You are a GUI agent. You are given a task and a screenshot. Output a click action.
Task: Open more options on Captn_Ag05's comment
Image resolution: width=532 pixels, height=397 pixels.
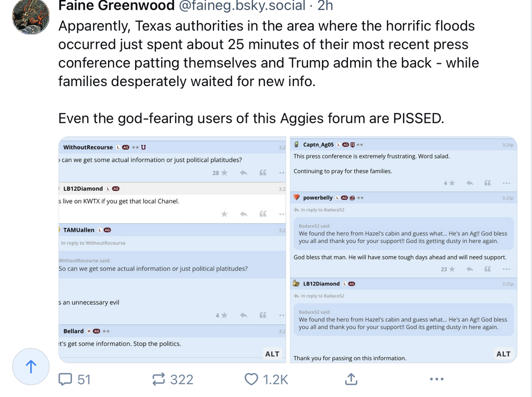[506, 183]
